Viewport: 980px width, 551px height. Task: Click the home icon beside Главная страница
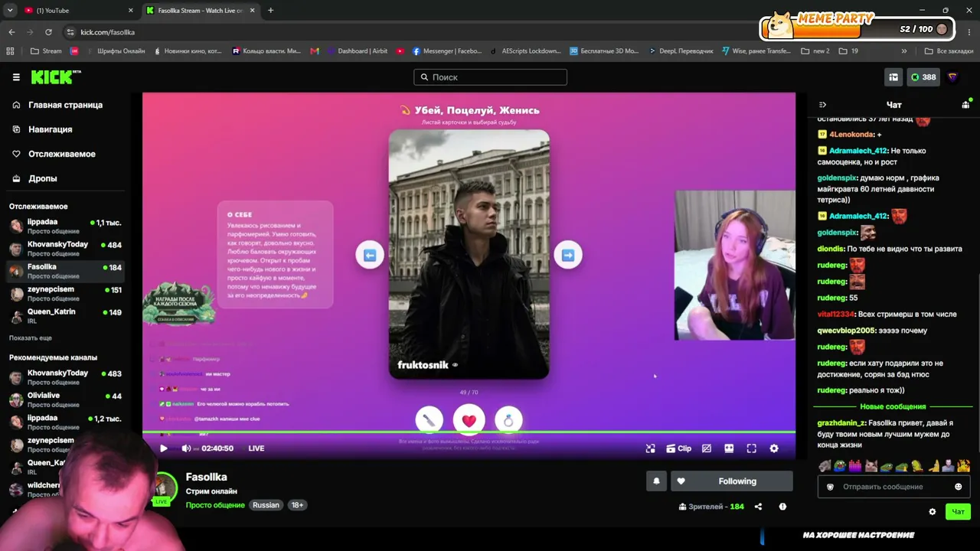click(16, 105)
